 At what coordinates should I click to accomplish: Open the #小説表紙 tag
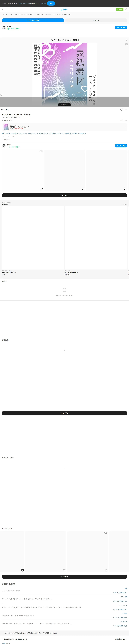coord(74,134)
